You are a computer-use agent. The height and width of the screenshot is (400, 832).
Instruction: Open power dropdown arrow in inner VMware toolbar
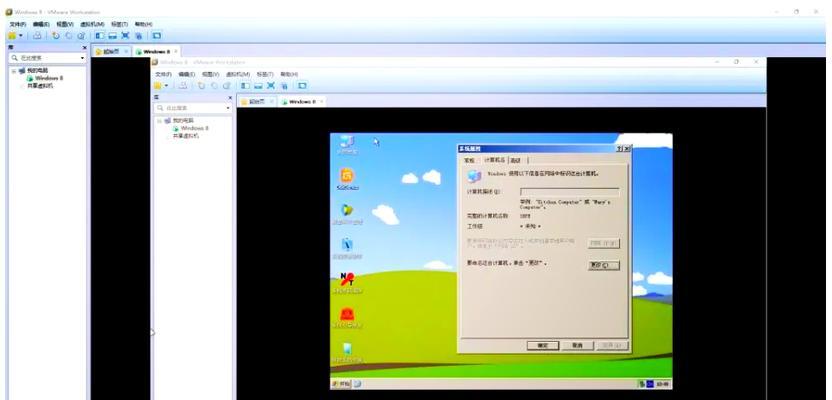(167, 85)
